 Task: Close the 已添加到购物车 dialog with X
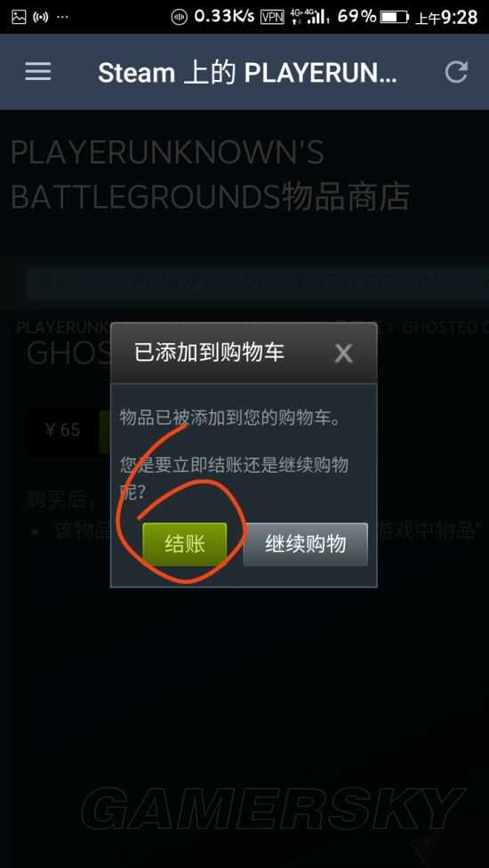coord(343,354)
